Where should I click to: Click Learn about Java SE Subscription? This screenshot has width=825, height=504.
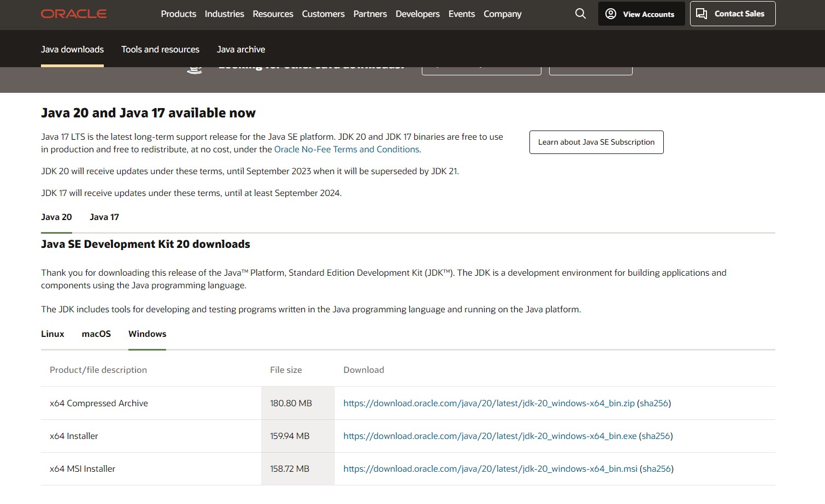pyautogui.click(x=596, y=142)
